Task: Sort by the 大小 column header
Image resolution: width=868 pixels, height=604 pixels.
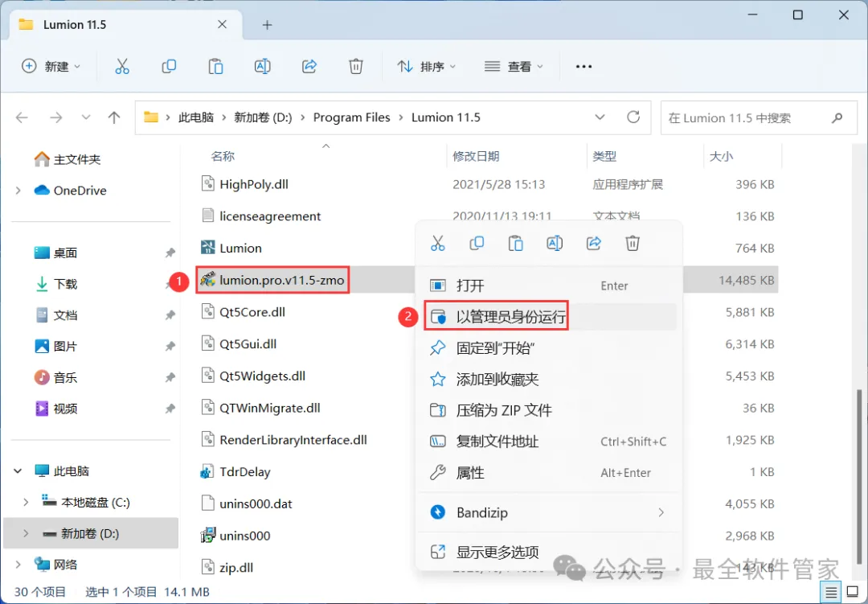Action: point(721,156)
